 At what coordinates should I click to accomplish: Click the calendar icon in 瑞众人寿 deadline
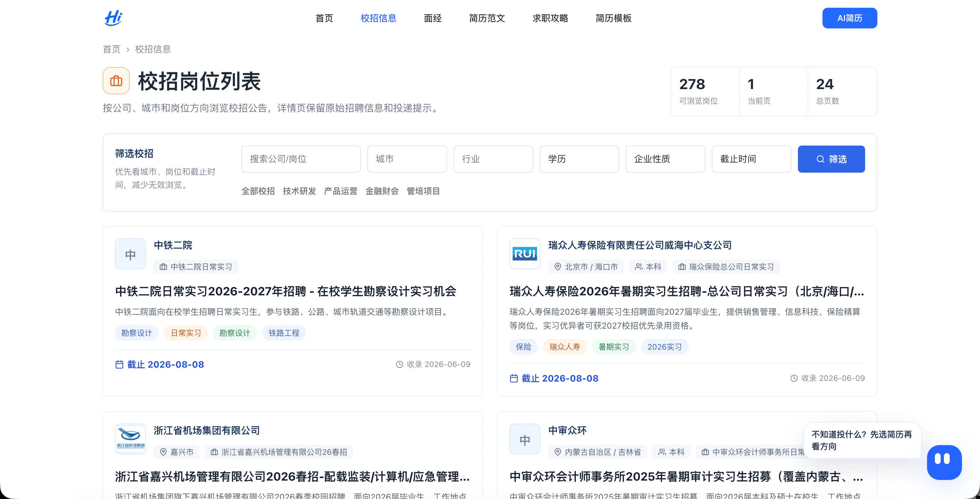pos(514,378)
